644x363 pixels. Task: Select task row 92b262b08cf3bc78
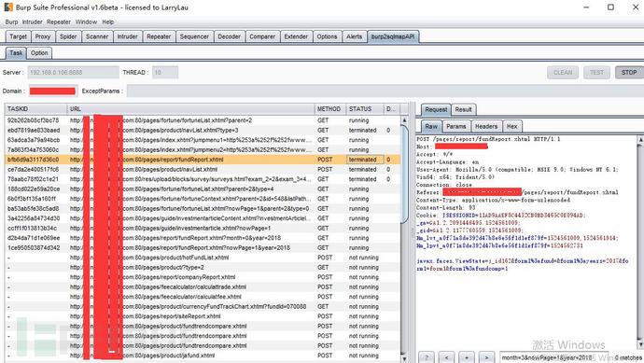pos(203,120)
